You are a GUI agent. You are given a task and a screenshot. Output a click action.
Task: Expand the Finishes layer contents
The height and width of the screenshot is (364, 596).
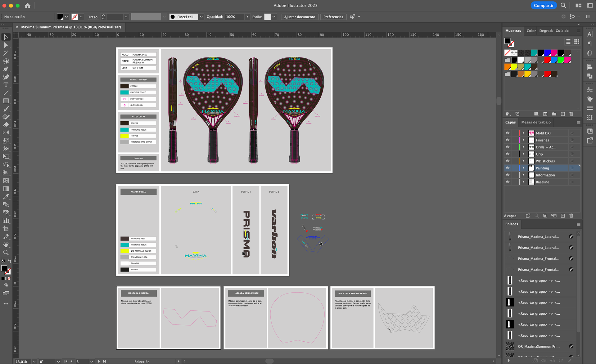pyautogui.click(x=523, y=140)
